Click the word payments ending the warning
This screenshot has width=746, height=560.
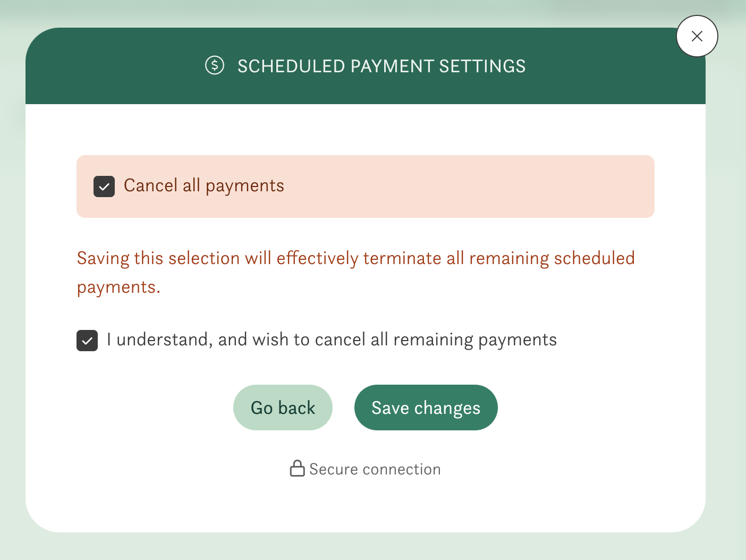(x=118, y=287)
